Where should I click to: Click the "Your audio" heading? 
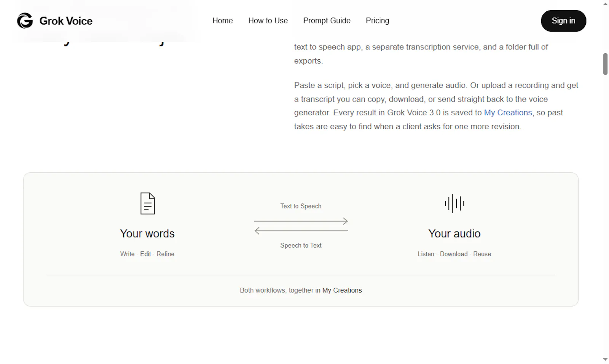coord(454,234)
